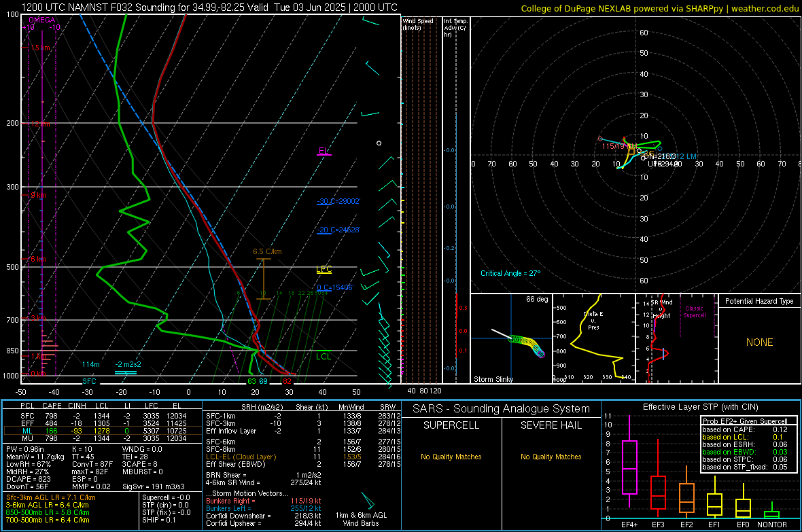
Task: Click the 'Theta-E v. Pres' label
Action: 593,320
